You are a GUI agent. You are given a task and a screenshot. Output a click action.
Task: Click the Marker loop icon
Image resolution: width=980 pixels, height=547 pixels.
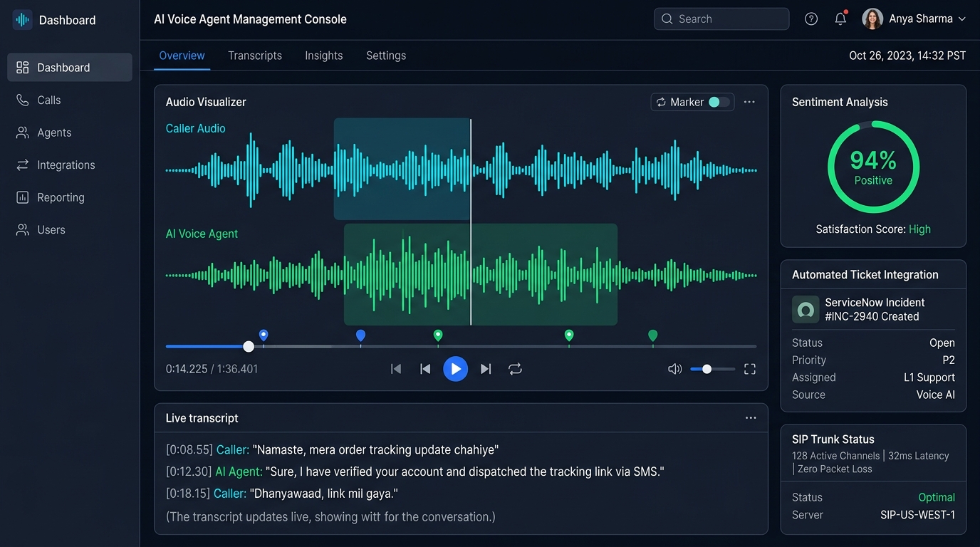point(661,102)
